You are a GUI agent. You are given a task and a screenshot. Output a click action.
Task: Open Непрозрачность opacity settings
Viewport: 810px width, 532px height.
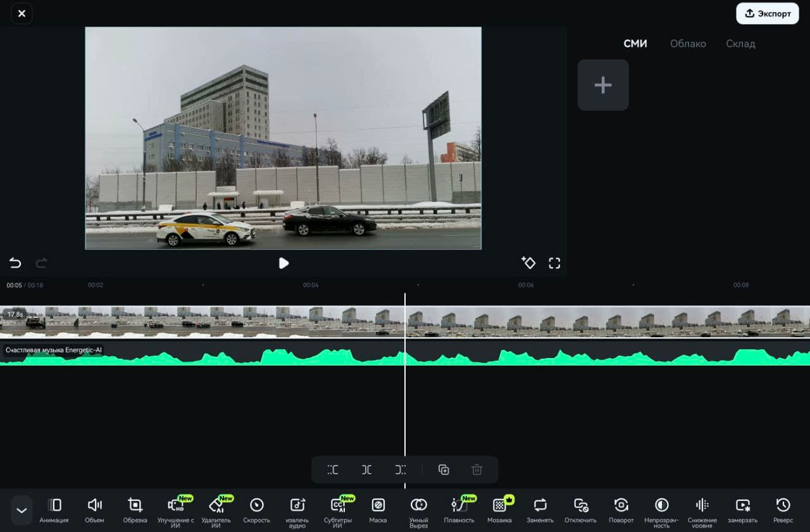tap(661, 511)
